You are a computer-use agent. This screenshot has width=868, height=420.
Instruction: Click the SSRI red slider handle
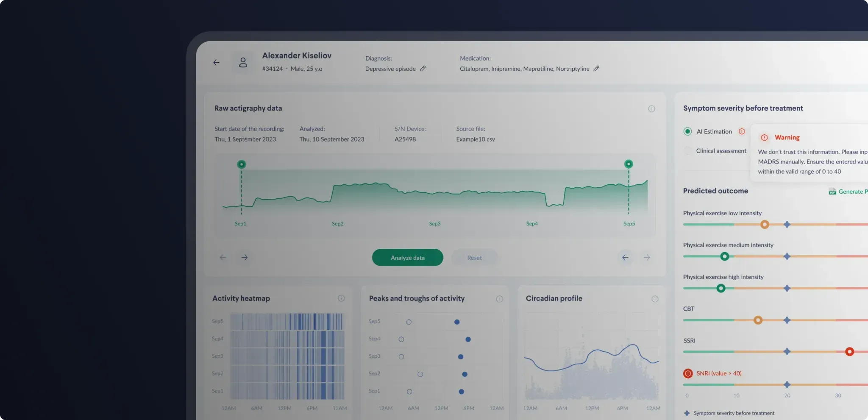[849, 352]
